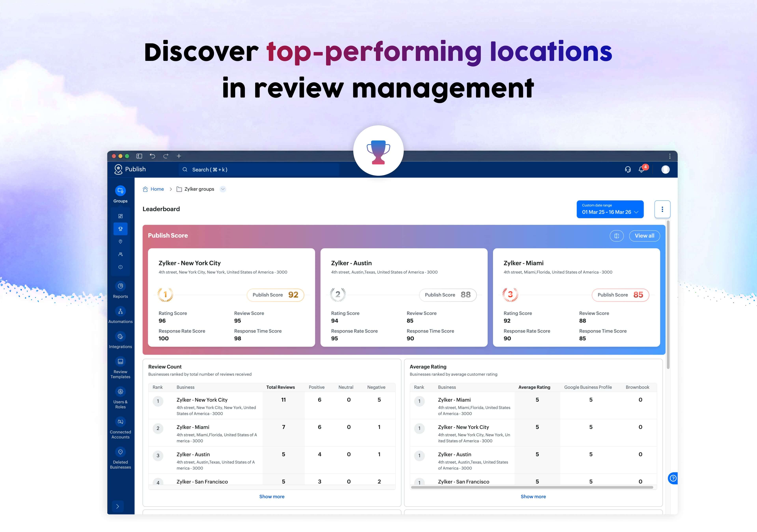Toggle the sidebar panel icon in title bar

(x=139, y=156)
